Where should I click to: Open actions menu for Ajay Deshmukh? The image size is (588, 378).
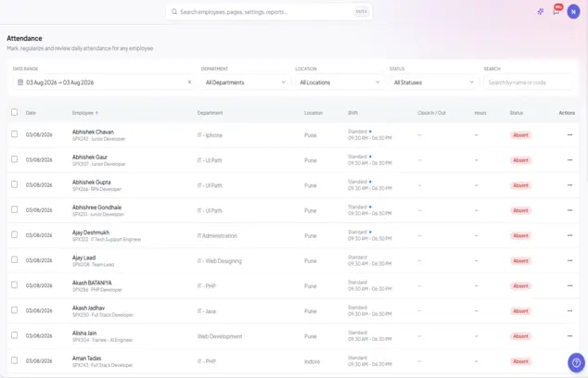(569, 235)
